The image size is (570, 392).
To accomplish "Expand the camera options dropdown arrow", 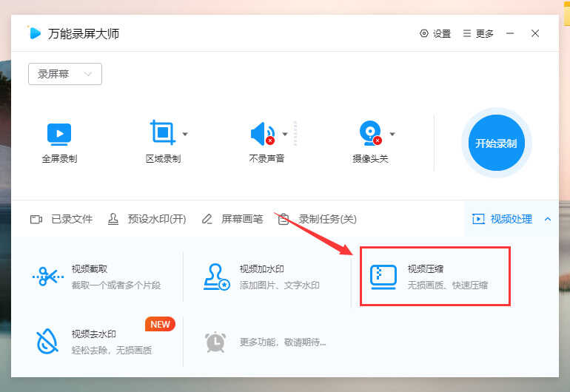I will [x=392, y=134].
